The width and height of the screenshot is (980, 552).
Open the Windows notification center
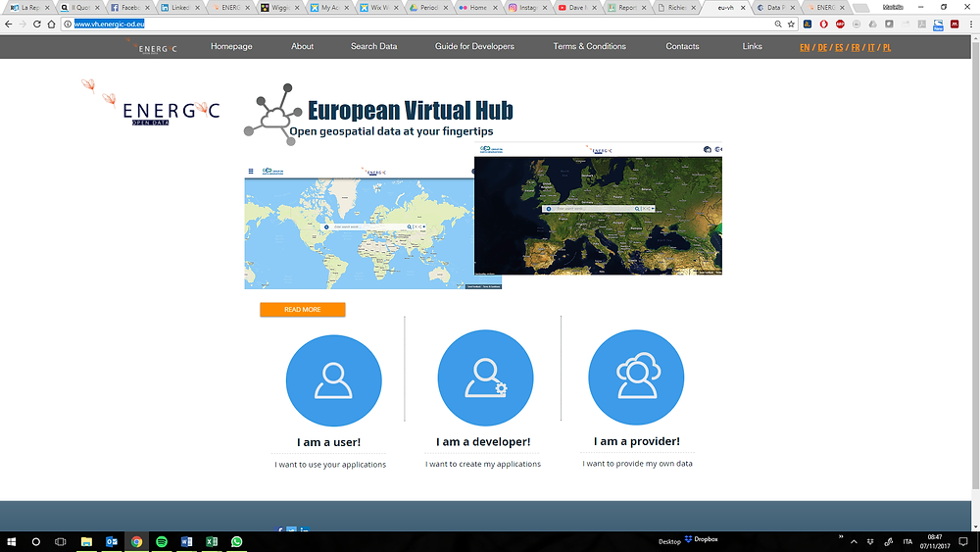click(963, 541)
